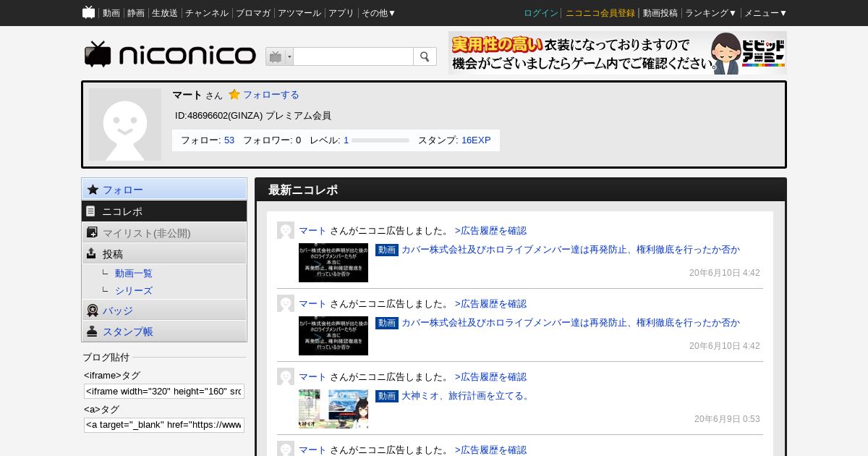
Task: Open 広告履歴を確認 in third report
Action: pyautogui.click(x=490, y=377)
